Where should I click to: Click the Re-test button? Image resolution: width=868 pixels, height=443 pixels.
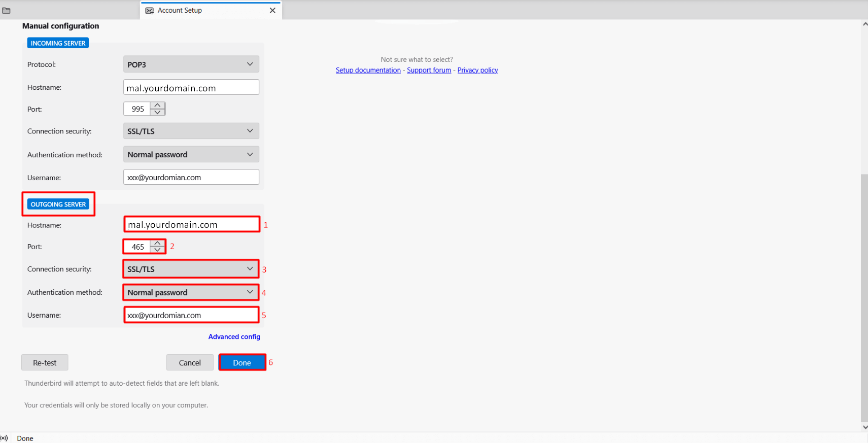pyautogui.click(x=45, y=363)
